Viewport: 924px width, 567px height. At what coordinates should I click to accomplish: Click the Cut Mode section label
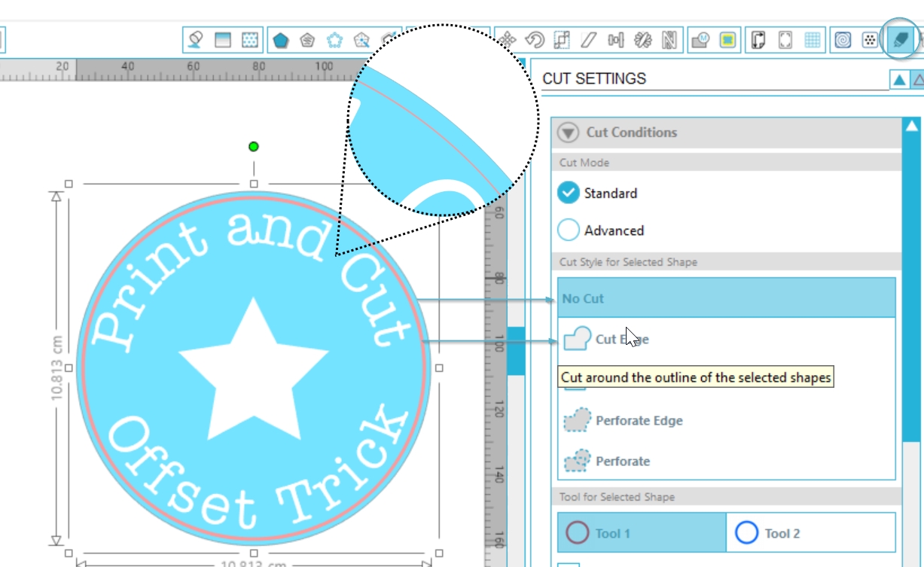[x=584, y=163]
